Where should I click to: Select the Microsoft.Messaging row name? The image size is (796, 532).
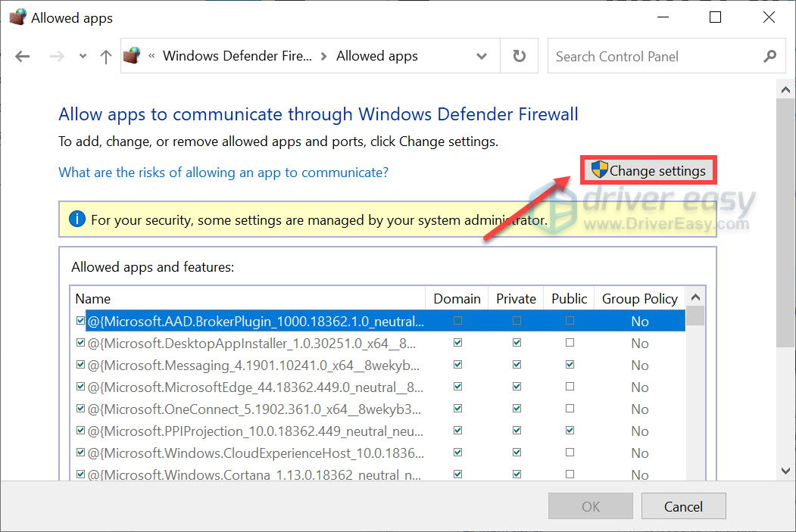254,366
